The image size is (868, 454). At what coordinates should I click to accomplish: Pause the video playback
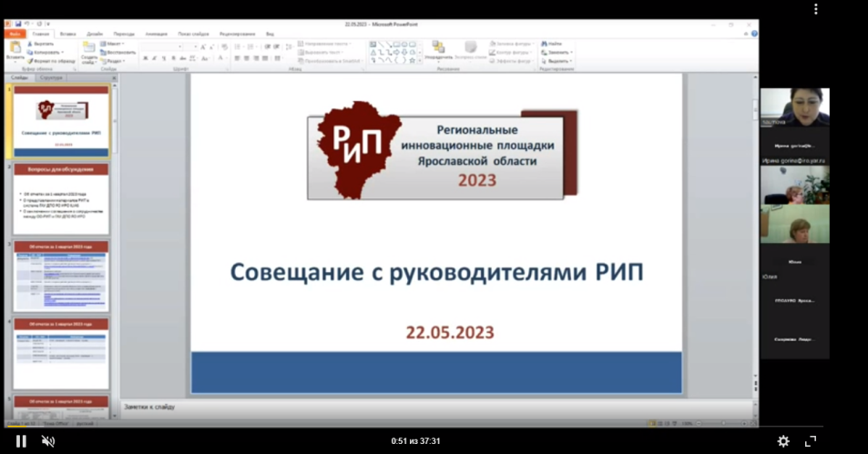21,440
